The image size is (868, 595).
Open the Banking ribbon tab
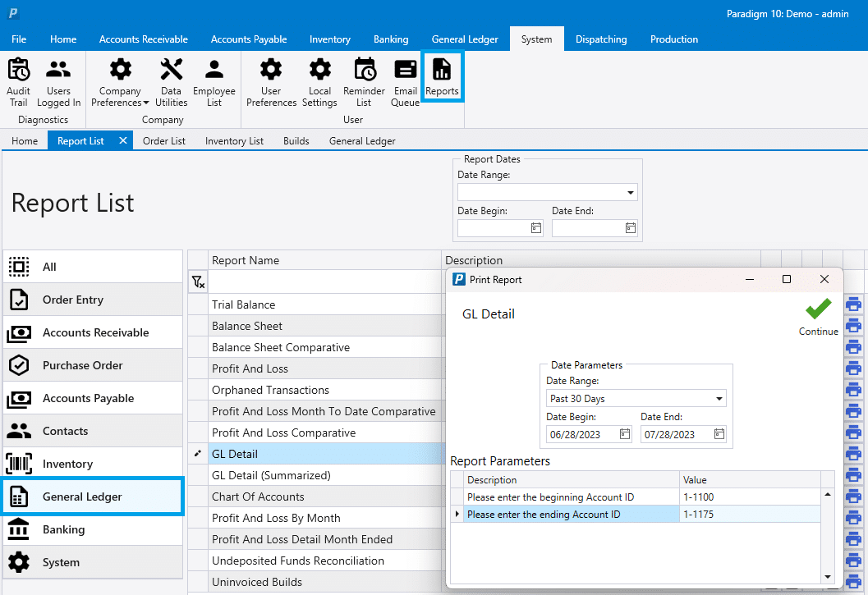click(391, 39)
